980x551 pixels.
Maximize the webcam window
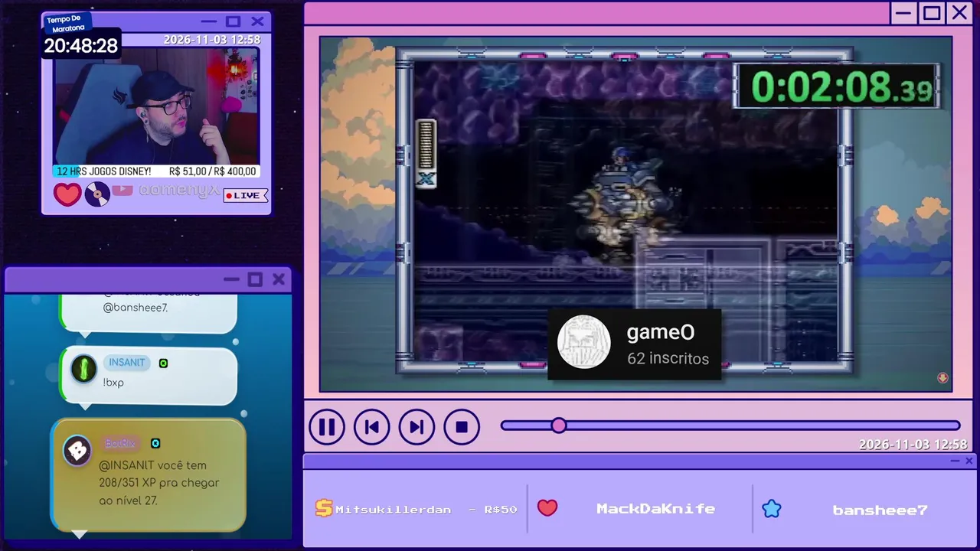tap(234, 21)
